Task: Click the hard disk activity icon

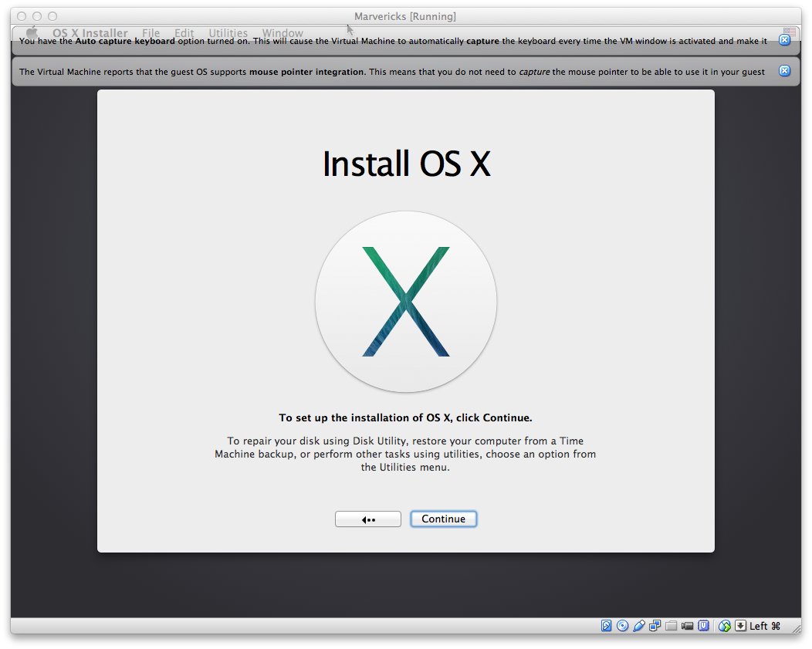Action: 607,626
